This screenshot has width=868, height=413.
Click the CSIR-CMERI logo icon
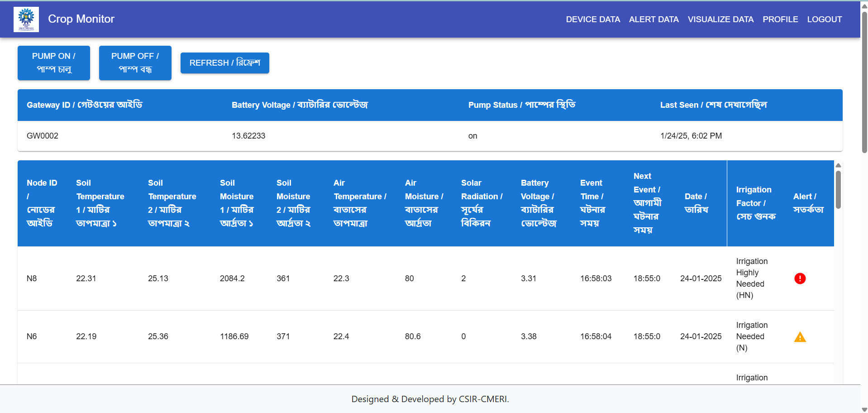tap(26, 19)
